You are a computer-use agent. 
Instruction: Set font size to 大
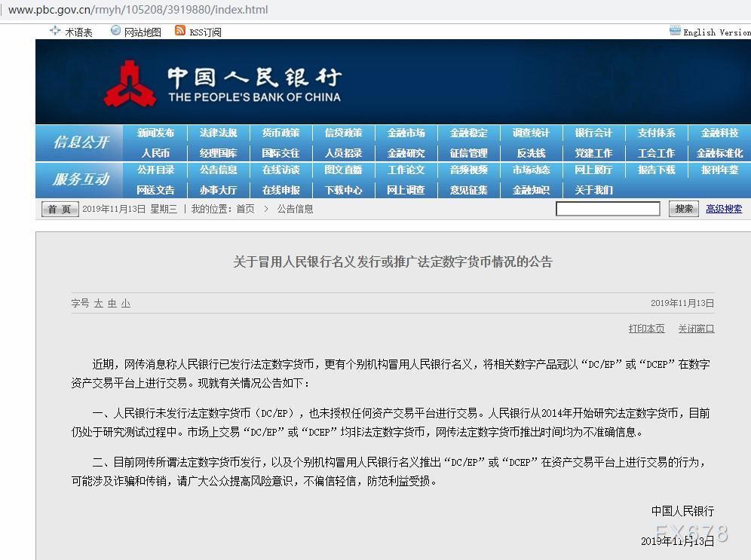99,304
